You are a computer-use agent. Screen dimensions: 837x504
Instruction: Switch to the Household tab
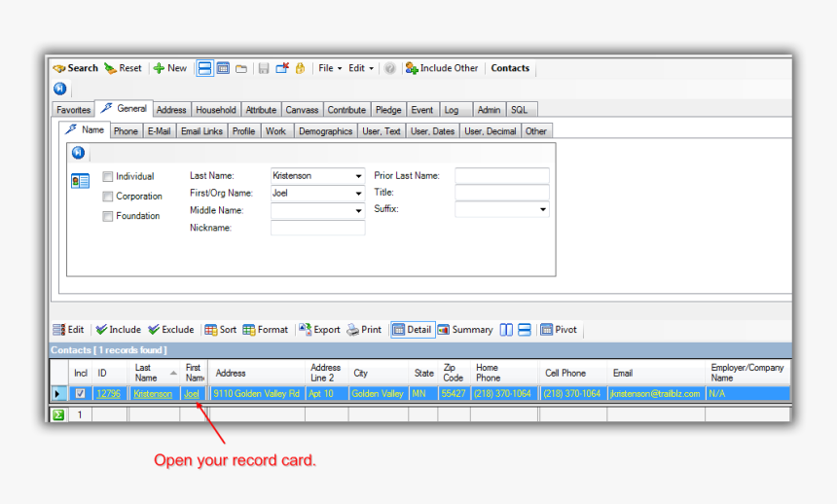pyautogui.click(x=215, y=110)
